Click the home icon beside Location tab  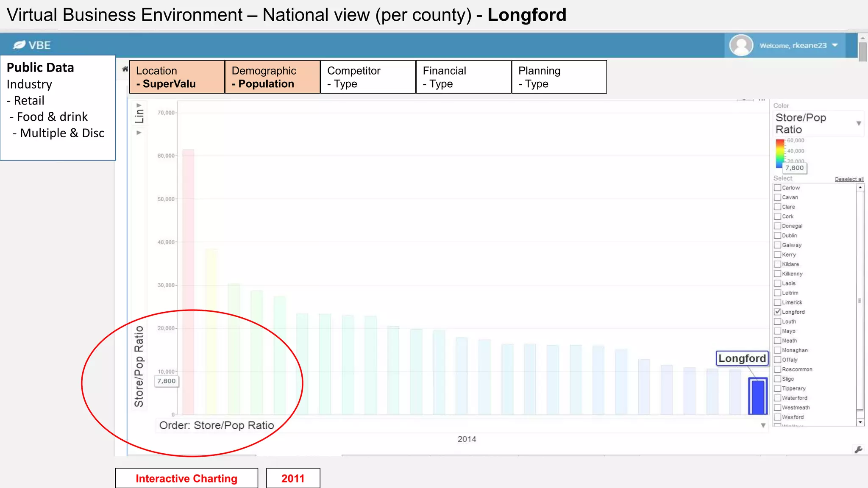[x=125, y=69]
